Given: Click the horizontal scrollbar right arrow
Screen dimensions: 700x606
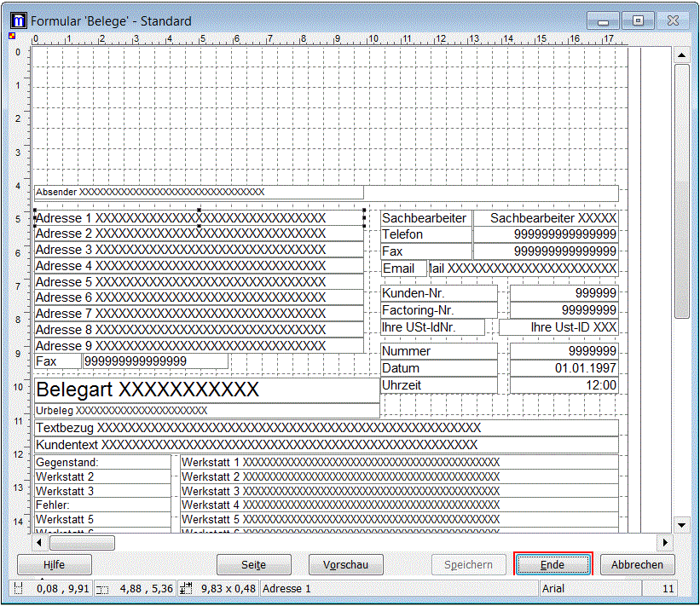Looking at the screenshot, I should point(665,543).
